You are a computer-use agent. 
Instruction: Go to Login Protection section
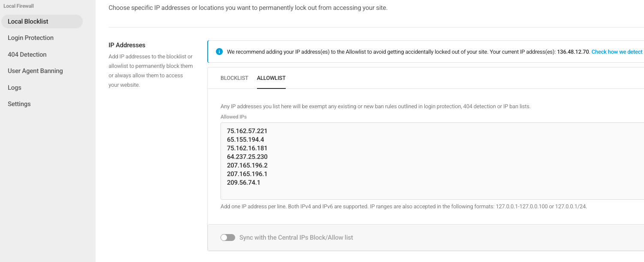[30, 38]
